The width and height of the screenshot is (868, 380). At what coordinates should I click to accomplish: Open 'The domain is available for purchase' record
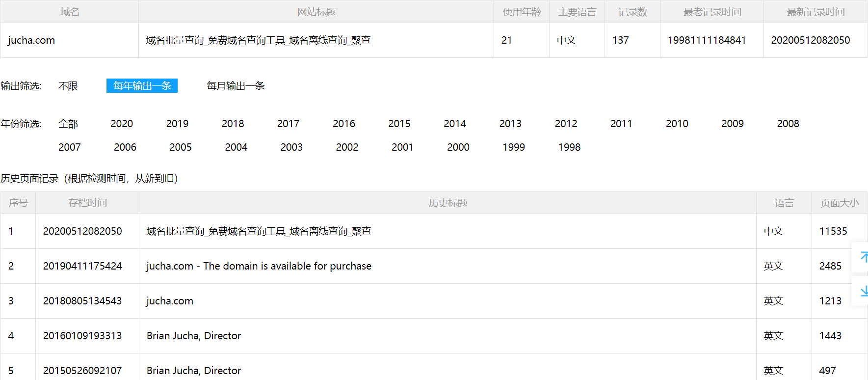tap(259, 266)
